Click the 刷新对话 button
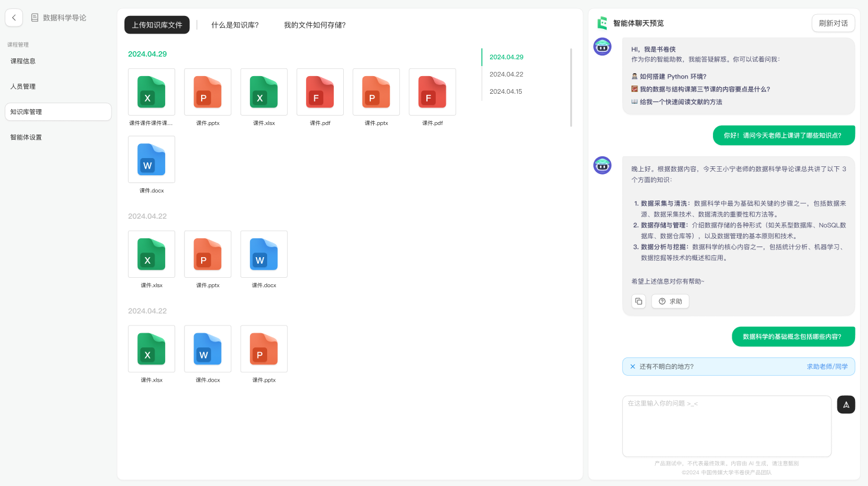 [x=833, y=24]
